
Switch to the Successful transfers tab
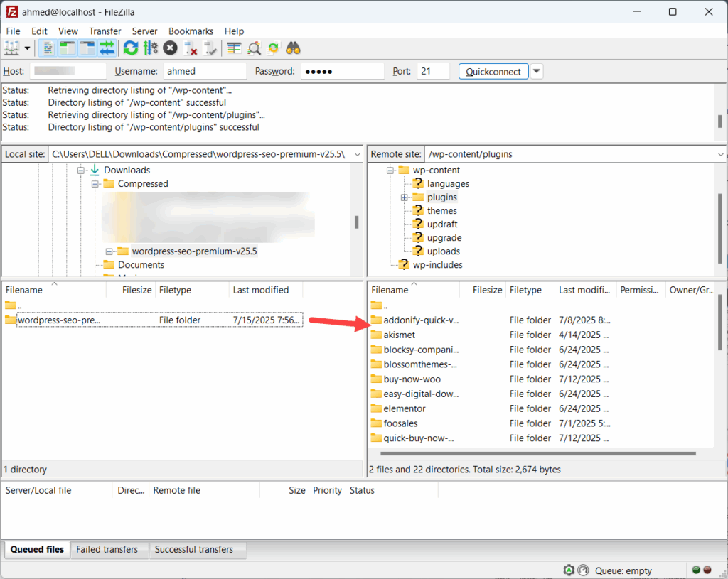pos(194,550)
